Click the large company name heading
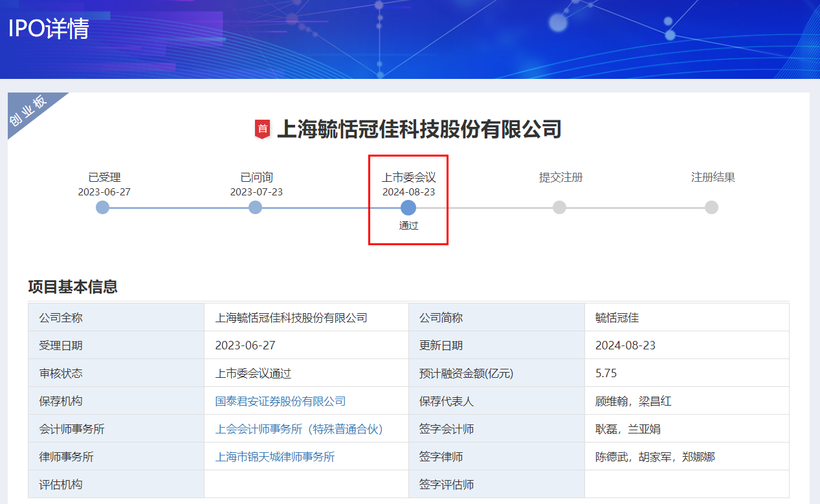 419,129
